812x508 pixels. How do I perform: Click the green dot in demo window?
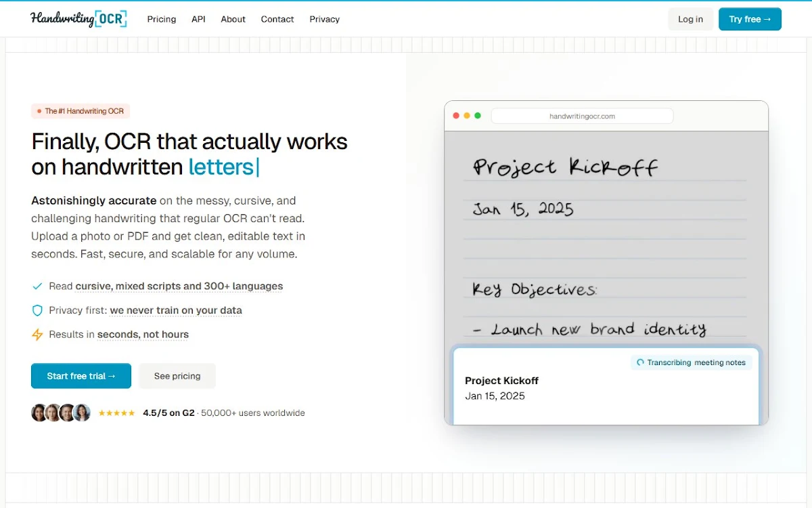click(478, 116)
